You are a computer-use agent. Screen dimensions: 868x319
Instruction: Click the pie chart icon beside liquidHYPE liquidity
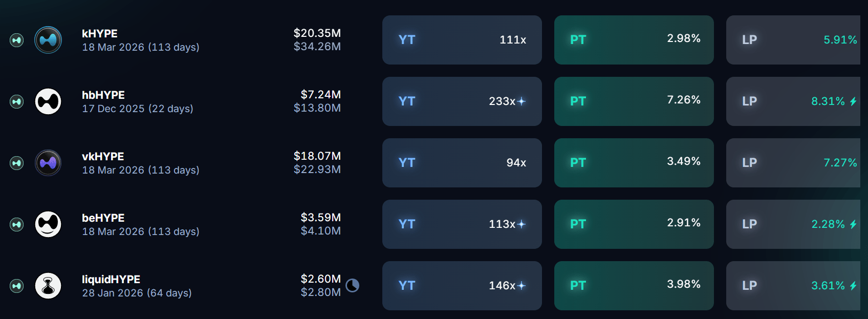352,285
